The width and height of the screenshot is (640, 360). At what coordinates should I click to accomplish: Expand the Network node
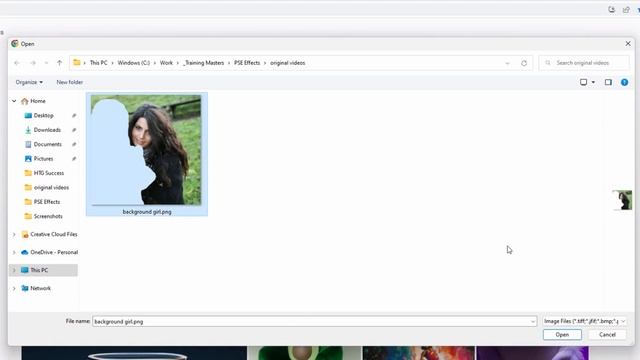tap(14, 288)
